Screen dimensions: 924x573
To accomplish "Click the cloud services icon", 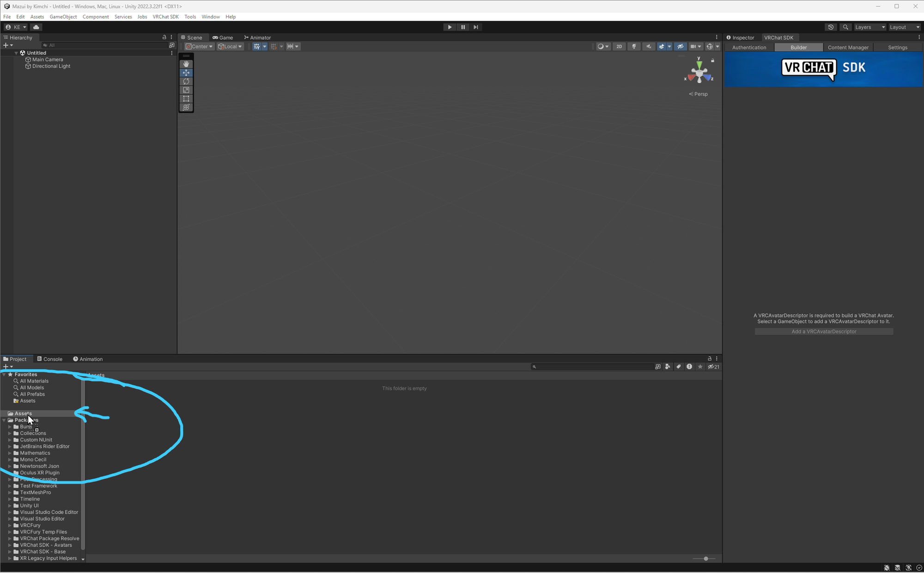I will (36, 27).
